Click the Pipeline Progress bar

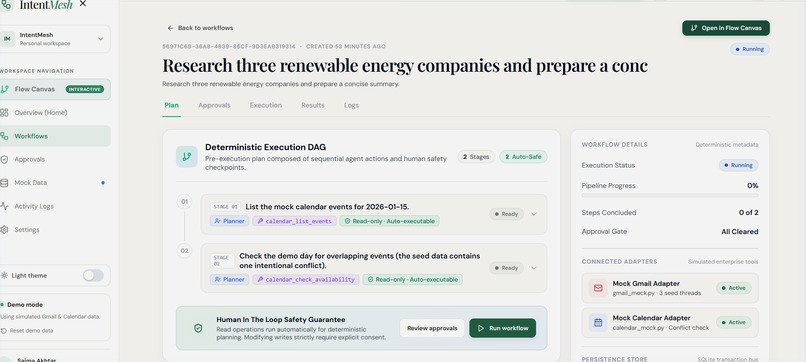tap(670, 195)
